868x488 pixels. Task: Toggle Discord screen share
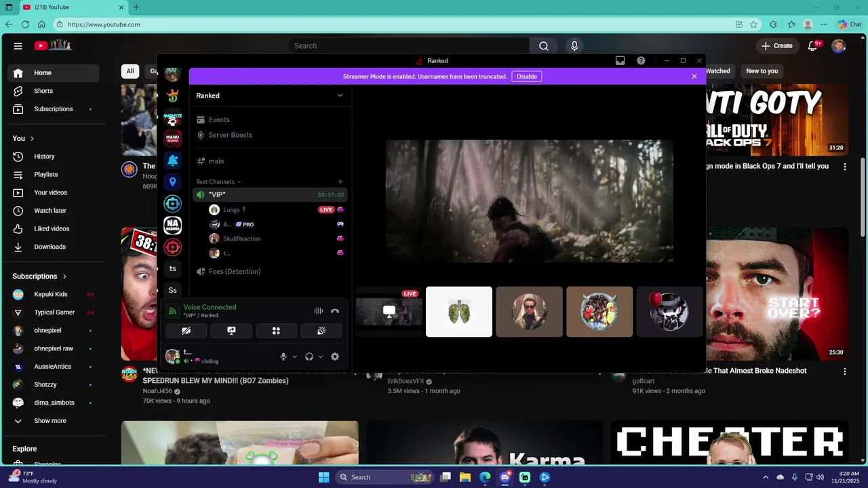click(x=231, y=331)
